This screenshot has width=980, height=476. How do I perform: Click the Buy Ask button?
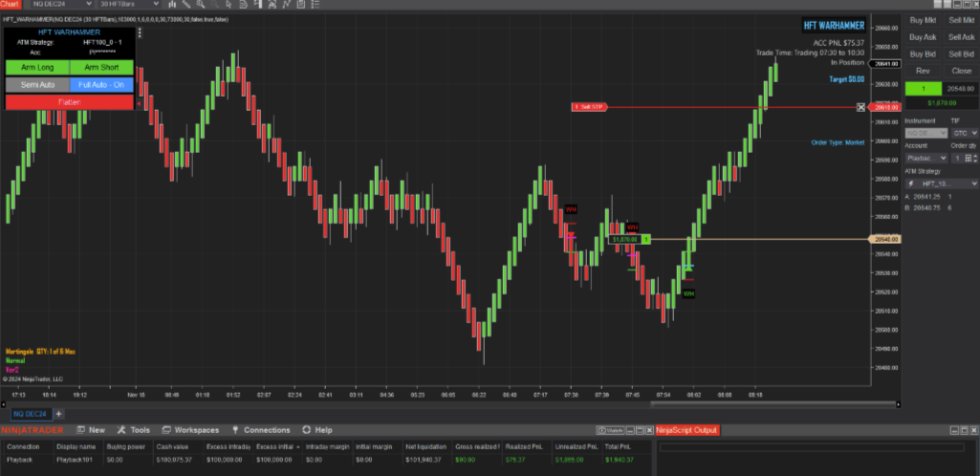pos(923,37)
